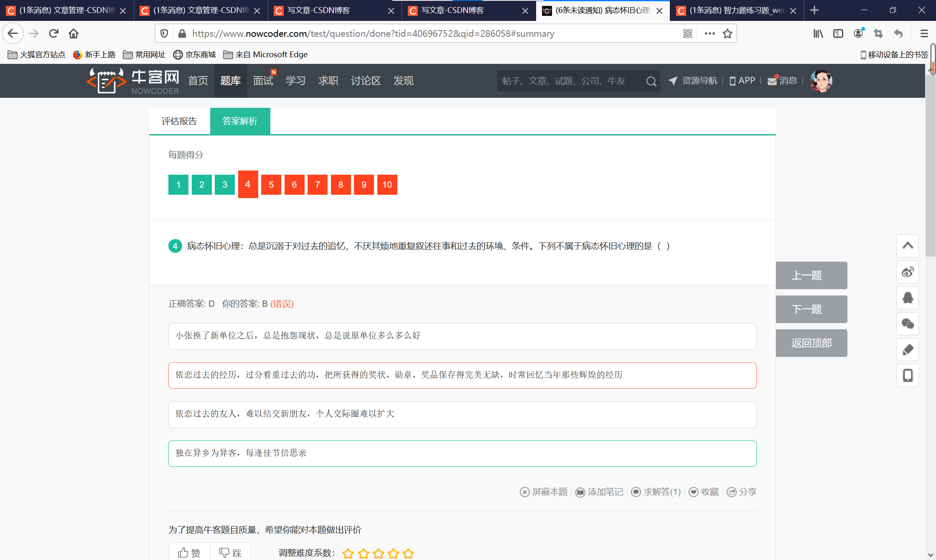The image size is (936, 560).
Task: Select option 独在异乡为异客
Action: (462, 453)
